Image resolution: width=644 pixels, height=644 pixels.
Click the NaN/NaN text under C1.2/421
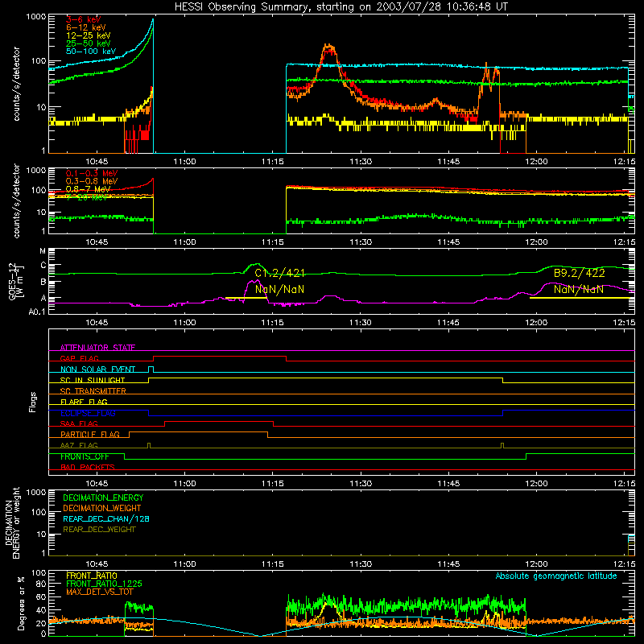pos(279,289)
